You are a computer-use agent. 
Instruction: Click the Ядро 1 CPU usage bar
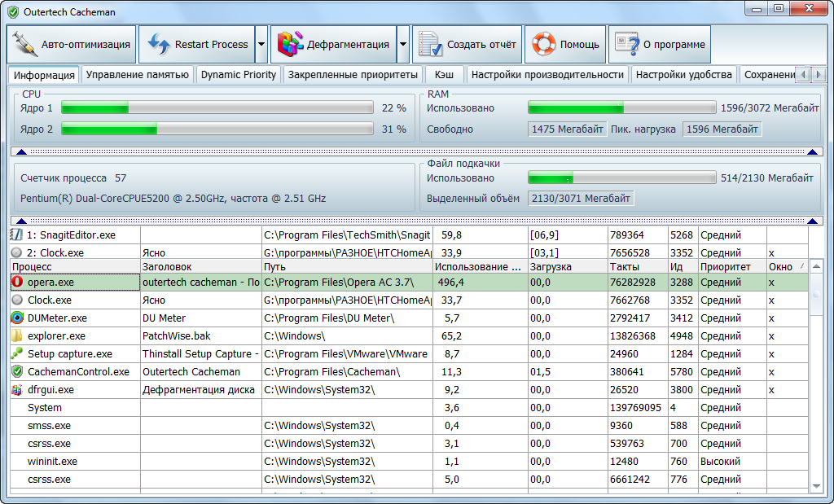point(217,108)
